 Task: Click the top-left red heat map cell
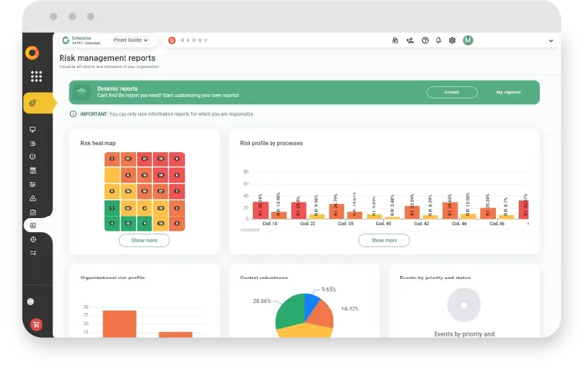coord(112,159)
